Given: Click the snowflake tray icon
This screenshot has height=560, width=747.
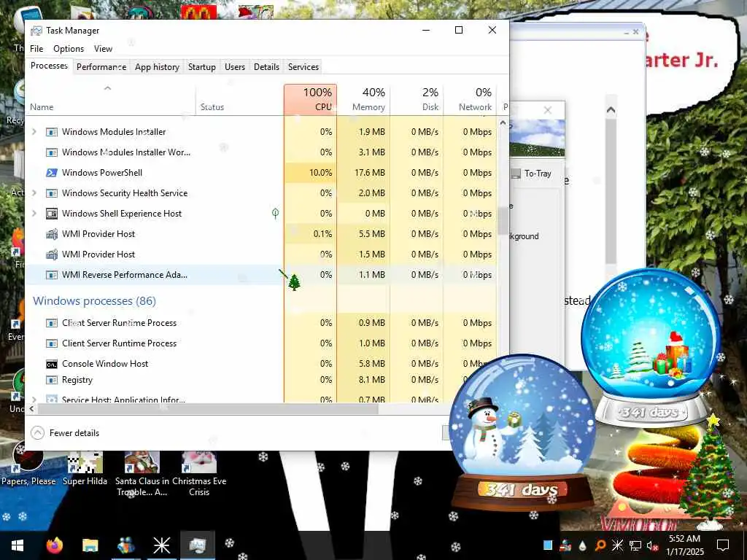Looking at the screenshot, I should [617, 545].
